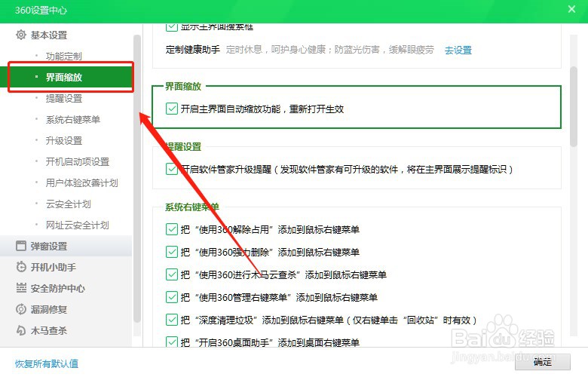Close the 360设置中心 window
Viewport: 588px width, 377px height.
click(571, 9)
